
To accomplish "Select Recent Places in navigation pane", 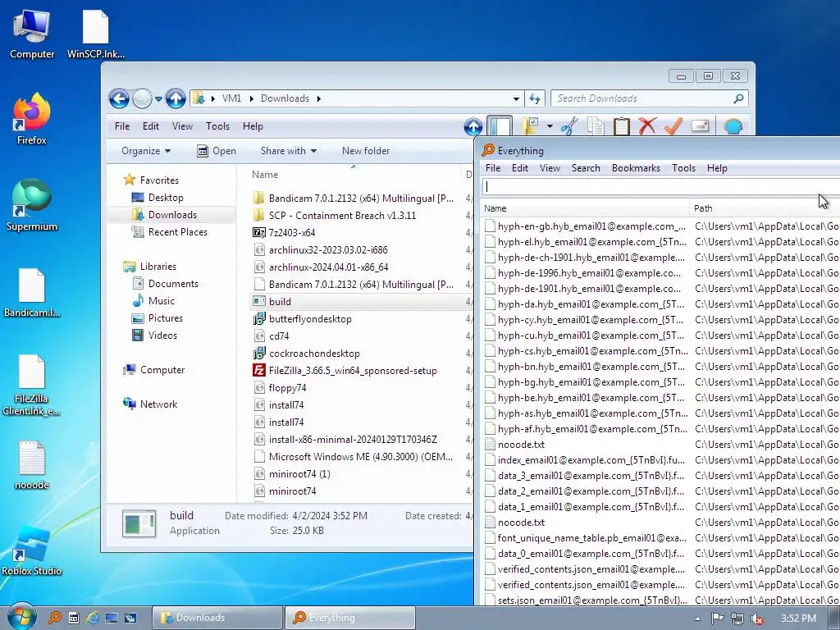I will [177, 232].
